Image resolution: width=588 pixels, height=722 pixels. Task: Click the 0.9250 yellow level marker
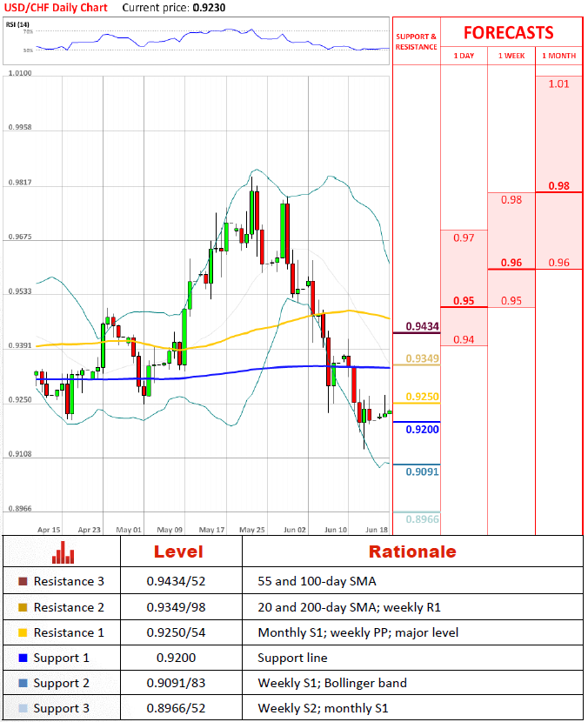click(x=422, y=397)
